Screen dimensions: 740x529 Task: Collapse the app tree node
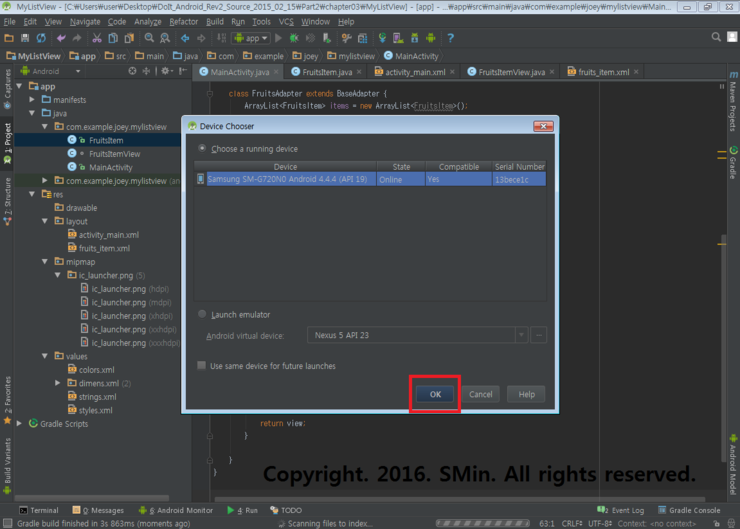(19, 86)
